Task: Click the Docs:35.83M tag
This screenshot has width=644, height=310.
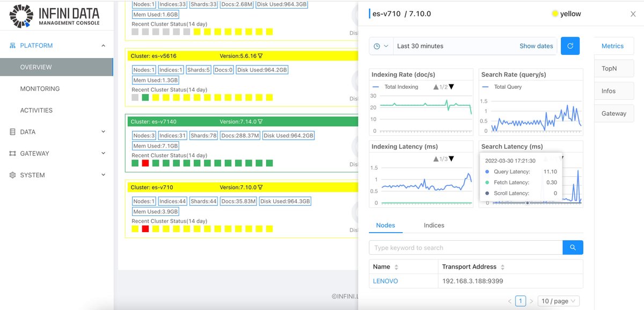Action: [x=237, y=201]
